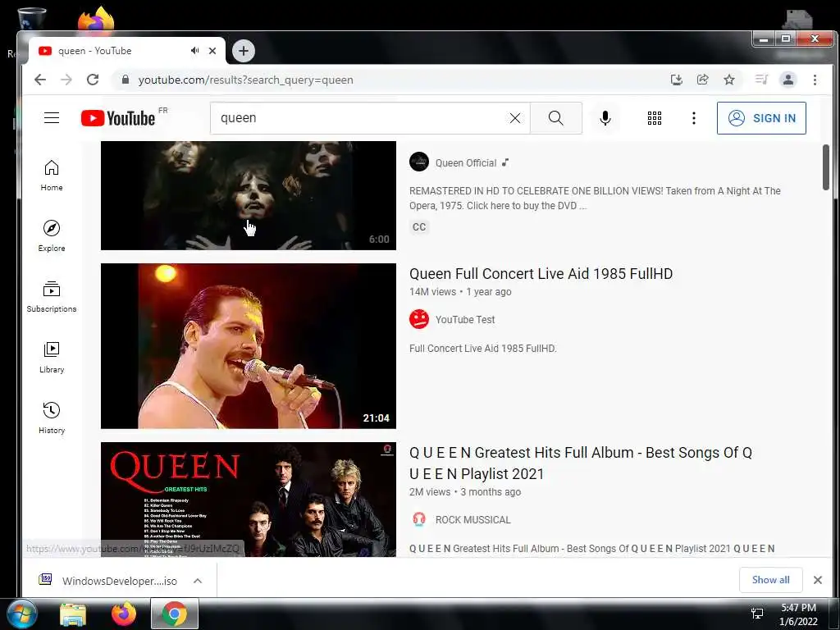Click '2M views • 3 months ago' text
Image resolution: width=840 pixels, height=630 pixels.
click(x=465, y=492)
